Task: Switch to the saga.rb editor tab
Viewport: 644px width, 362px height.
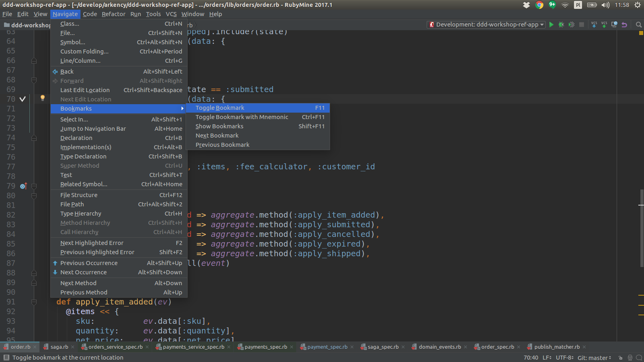Action: [x=59, y=347]
